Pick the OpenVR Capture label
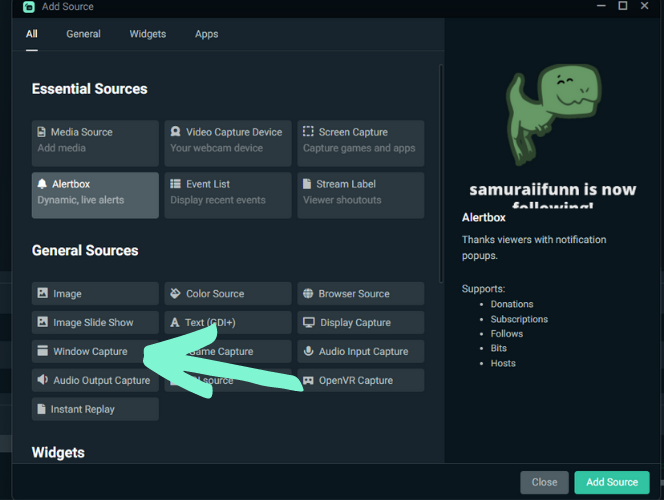Viewport: 664px width, 500px height. (x=356, y=381)
